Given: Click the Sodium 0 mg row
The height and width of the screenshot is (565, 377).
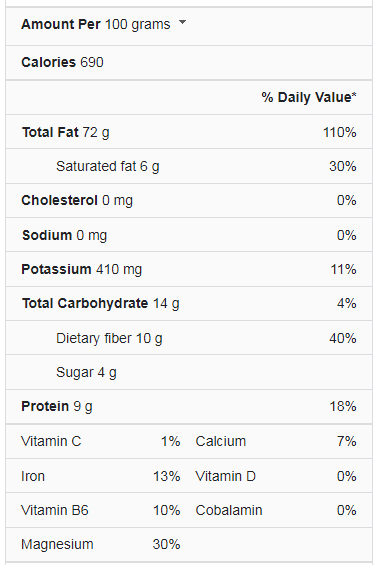Looking at the screenshot, I should (189, 235).
